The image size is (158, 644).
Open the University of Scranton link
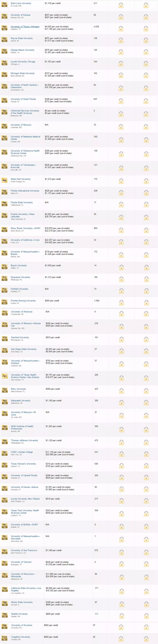[22, 625]
